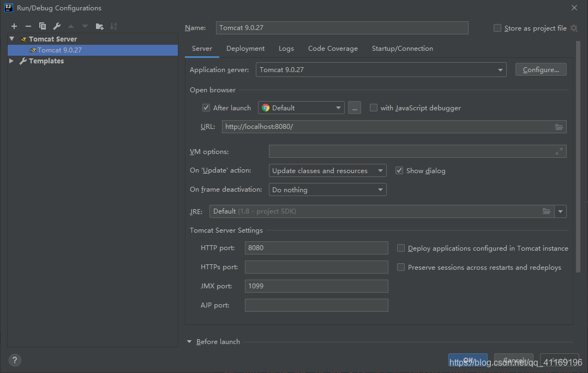Expand VM options field editor
The width and height of the screenshot is (588, 373).
coord(559,151)
